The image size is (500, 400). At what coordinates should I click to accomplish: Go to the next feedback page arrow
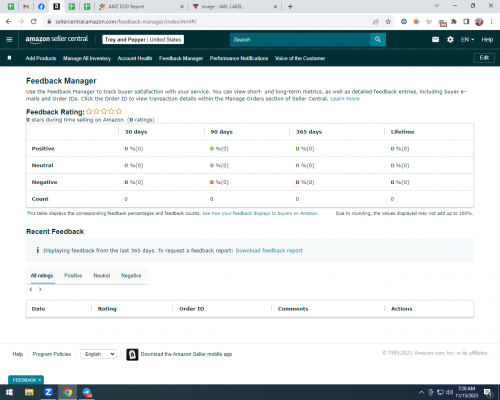click(40, 289)
